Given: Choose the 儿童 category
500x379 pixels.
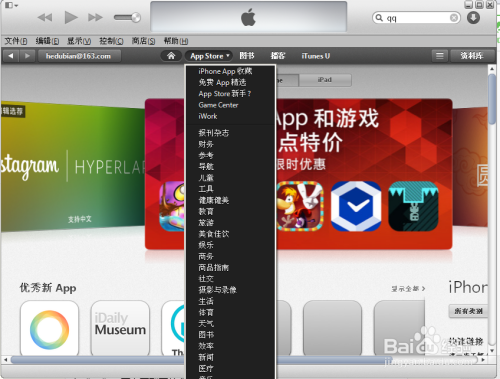Looking at the screenshot, I should click(x=206, y=178).
